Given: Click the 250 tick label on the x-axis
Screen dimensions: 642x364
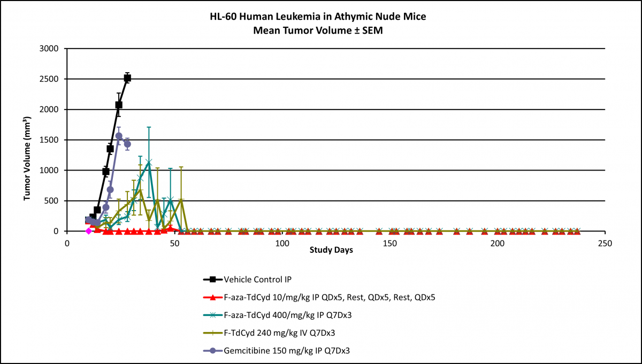Looking at the screenshot, I should [x=605, y=244].
